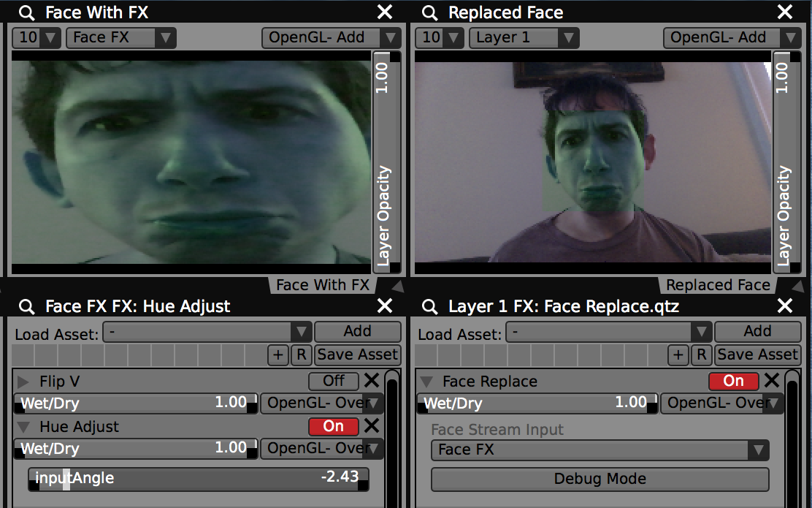Click magnifier icon in Face With FX panel
The height and width of the screenshot is (508, 812).
[x=26, y=12]
